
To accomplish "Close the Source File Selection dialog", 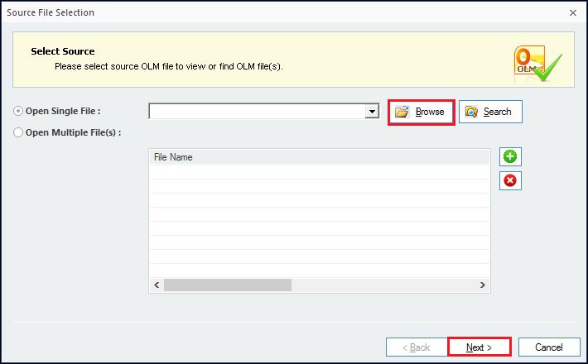I will click(x=572, y=12).
